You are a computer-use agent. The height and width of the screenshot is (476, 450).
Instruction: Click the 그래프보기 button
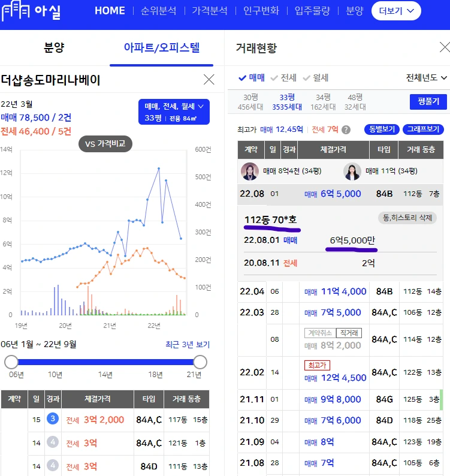pos(423,129)
